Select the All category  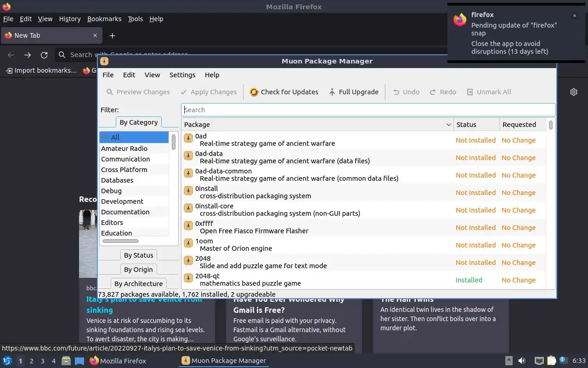click(134, 138)
